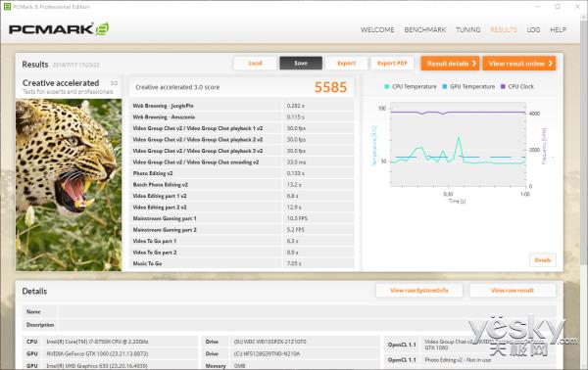
Task: Select Video Group Chat playback 3 v2 row
Action: (241, 151)
